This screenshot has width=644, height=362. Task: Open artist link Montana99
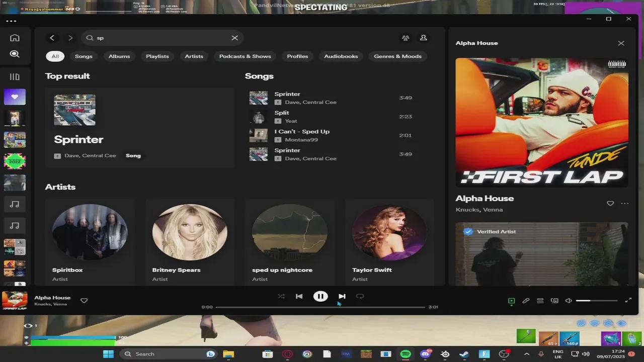pyautogui.click(x=301, y=140)
